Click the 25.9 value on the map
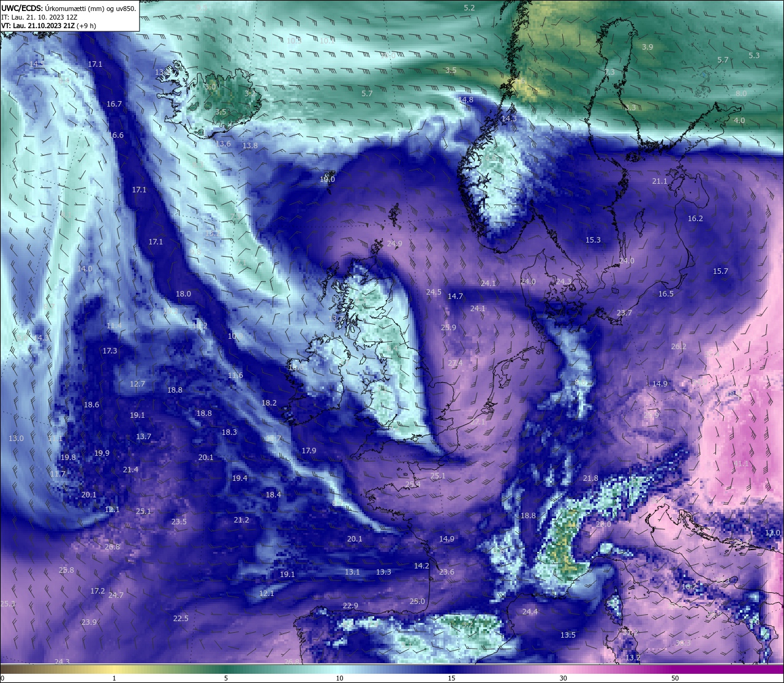Screen dimensions: 784x683 (x=449, y=328)
